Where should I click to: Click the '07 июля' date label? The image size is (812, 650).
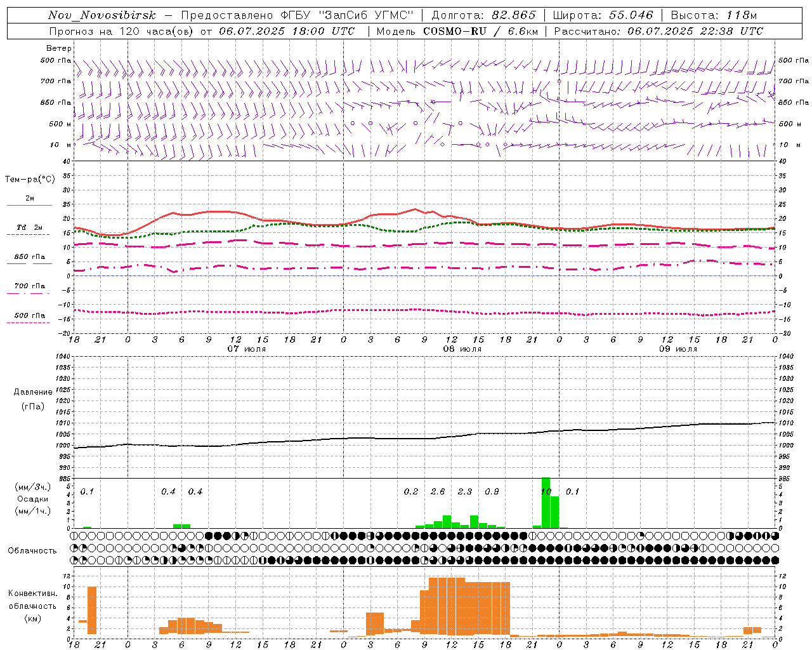(x=247, y=349)
